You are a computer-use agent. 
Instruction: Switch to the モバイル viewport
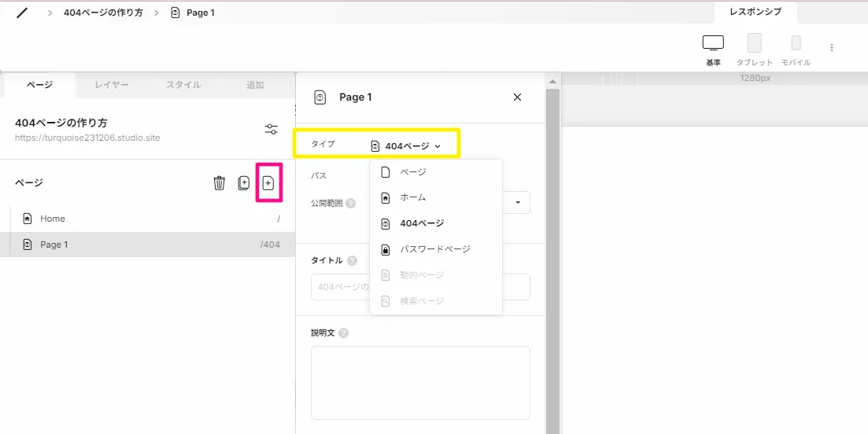pos(796,50)
